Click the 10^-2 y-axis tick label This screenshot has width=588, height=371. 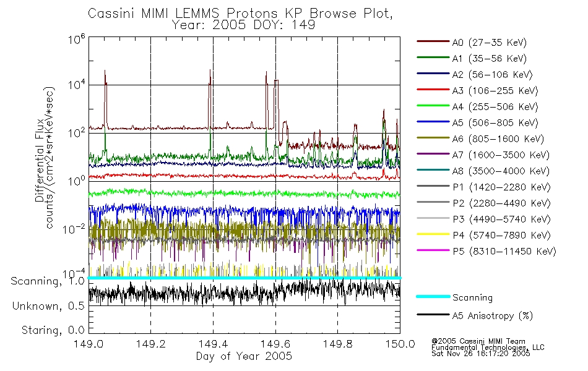pyautogui.click(x=74, y=229)
